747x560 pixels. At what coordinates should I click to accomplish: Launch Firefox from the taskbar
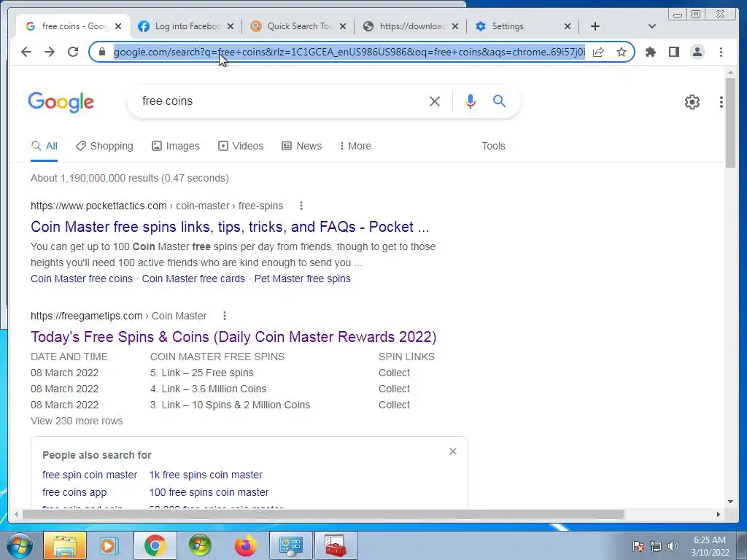pos(246,545)
